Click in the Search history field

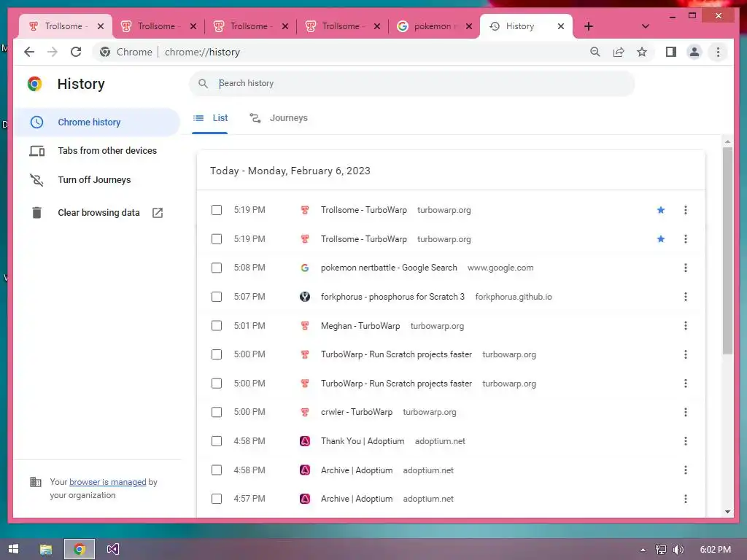point(412,83)
